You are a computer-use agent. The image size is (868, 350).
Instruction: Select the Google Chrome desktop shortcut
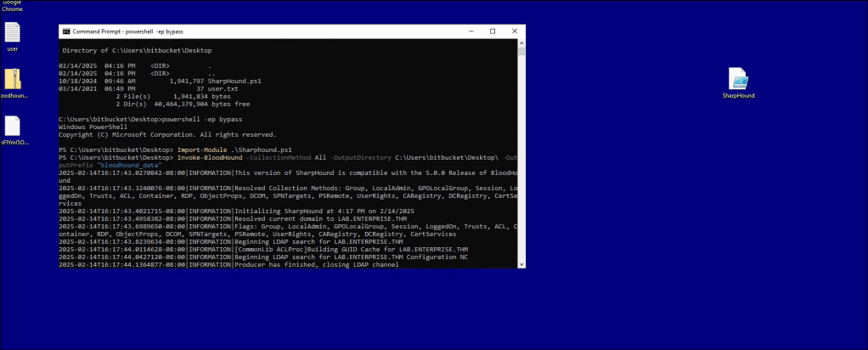[13, 5]
